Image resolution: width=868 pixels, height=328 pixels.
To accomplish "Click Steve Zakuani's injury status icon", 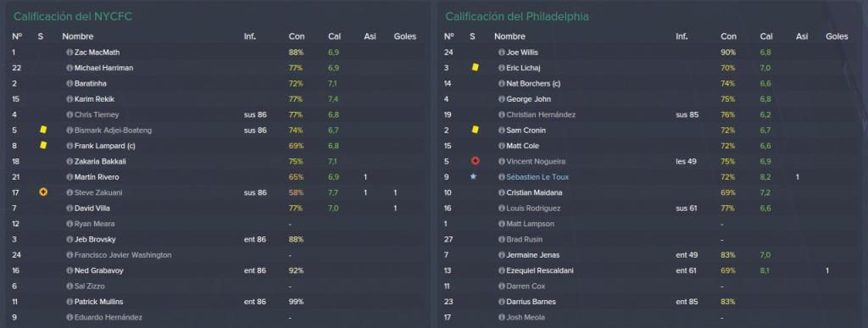I will (x=43, y=192).
